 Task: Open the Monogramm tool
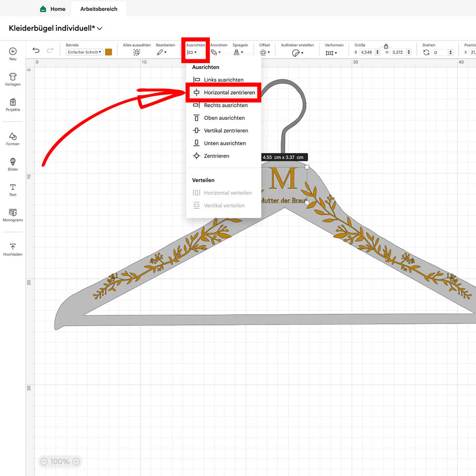click(x=13, y=215)
